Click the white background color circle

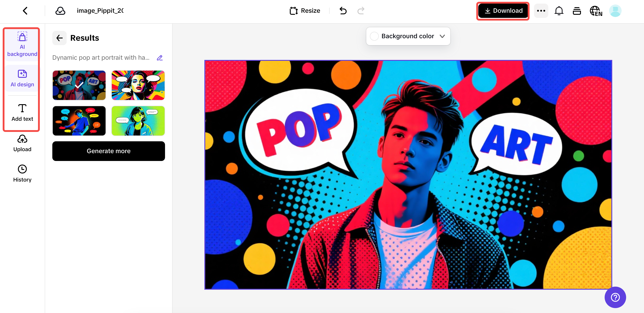coord(374,36)
